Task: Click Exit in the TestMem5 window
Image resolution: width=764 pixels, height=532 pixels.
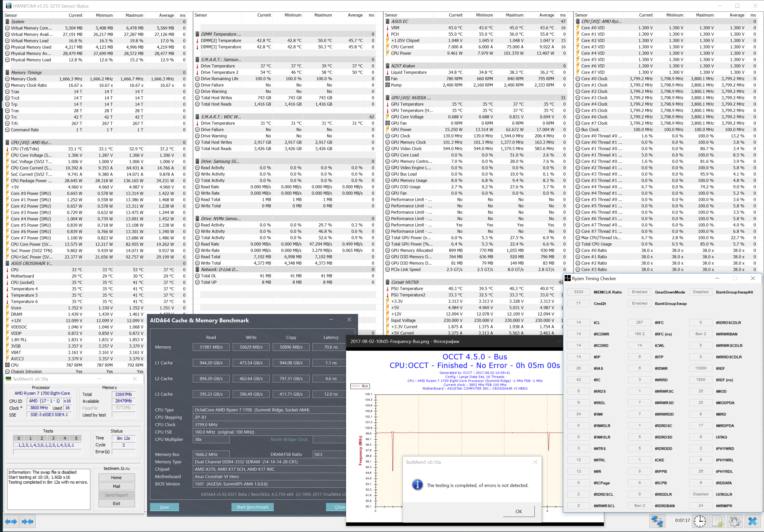Action: (116, 504)
